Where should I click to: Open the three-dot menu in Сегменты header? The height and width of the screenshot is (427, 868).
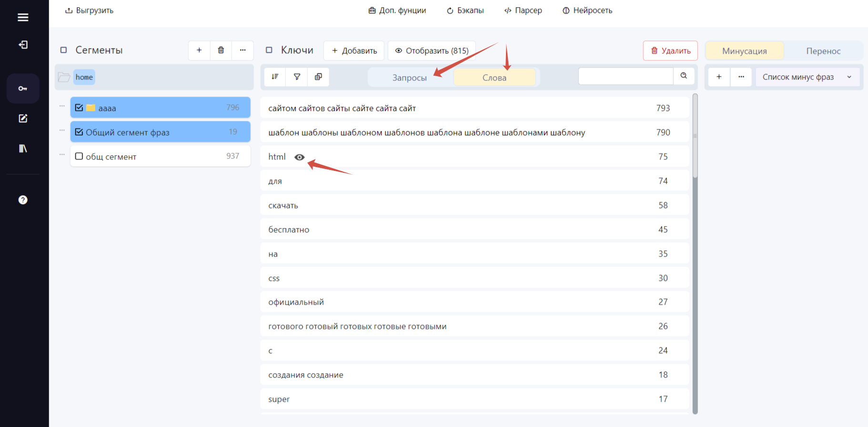[243, 50]
